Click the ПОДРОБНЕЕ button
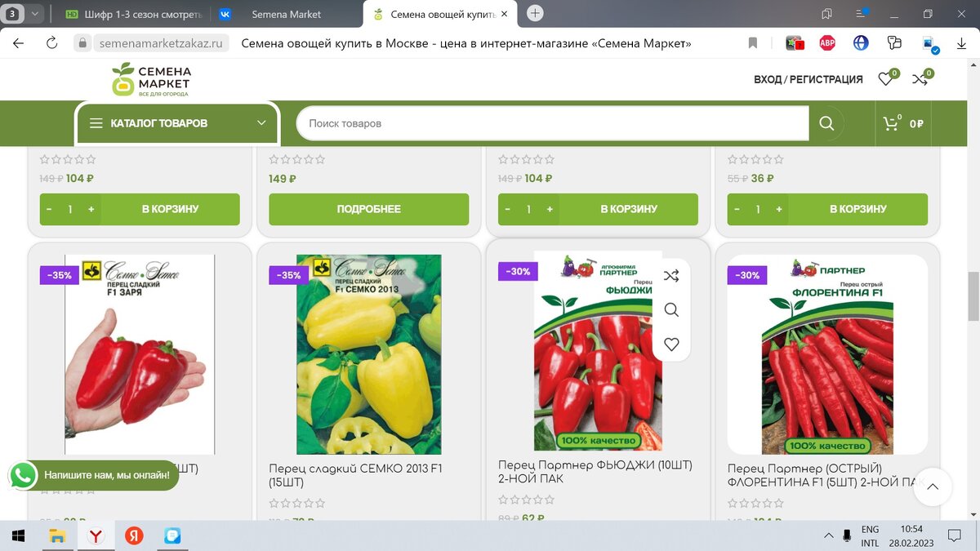 369,210
